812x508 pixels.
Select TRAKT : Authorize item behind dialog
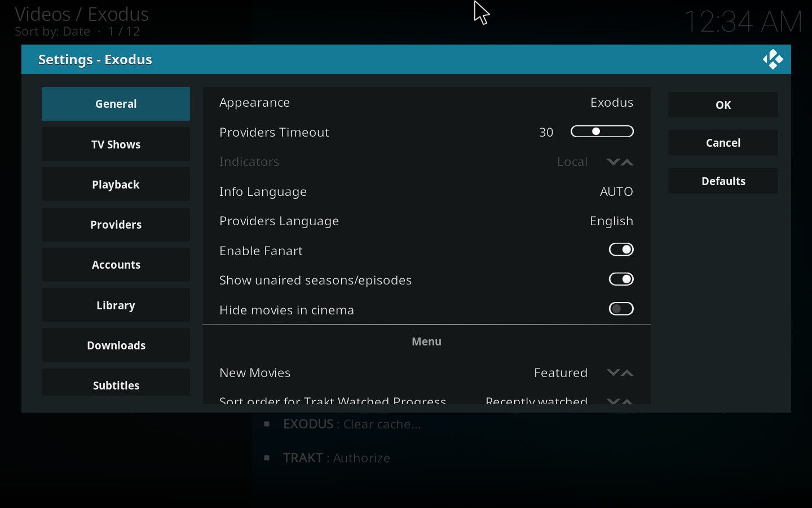(x=337, y=458)
